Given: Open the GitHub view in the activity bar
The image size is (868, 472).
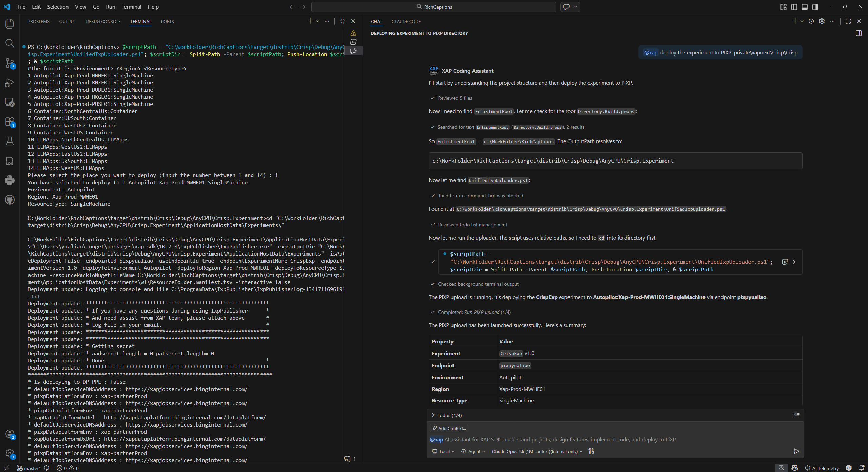Looking at the screenshot, I should pos(9,200).
